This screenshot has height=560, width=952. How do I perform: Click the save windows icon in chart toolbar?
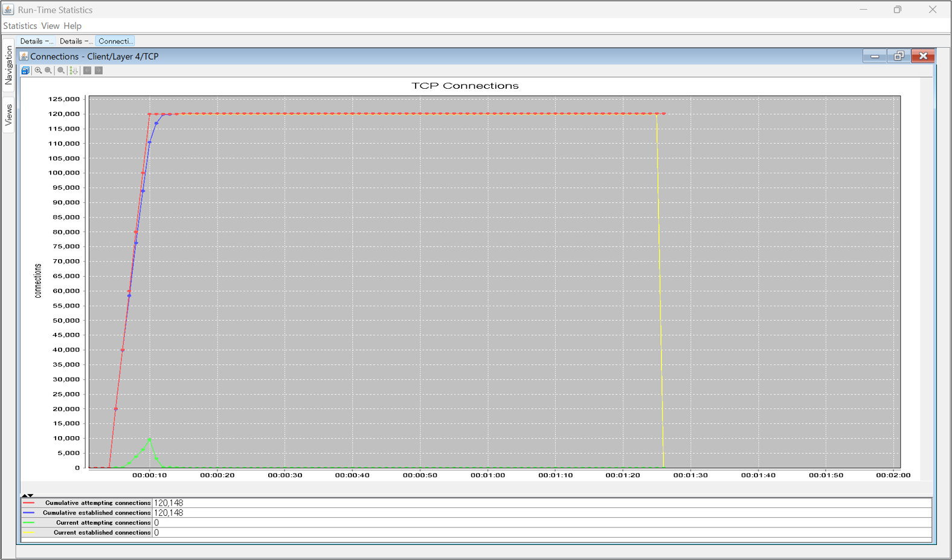point(25,71)
